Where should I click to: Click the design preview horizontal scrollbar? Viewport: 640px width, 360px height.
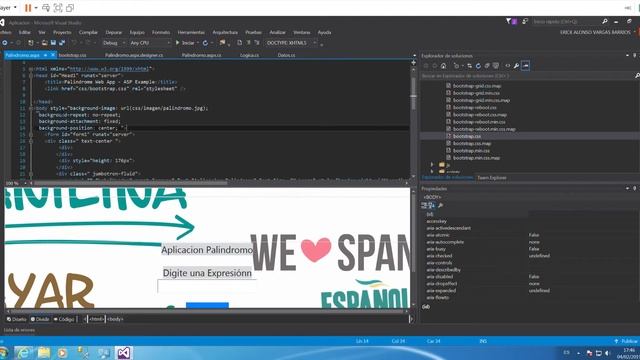tap(207, 311)
